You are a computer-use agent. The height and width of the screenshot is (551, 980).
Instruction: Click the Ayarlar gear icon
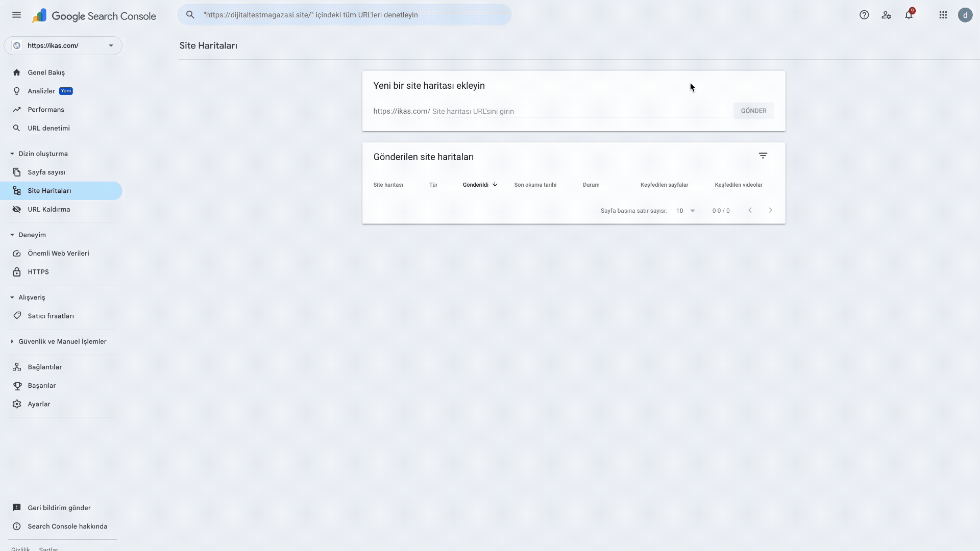[x=17, y=404]
